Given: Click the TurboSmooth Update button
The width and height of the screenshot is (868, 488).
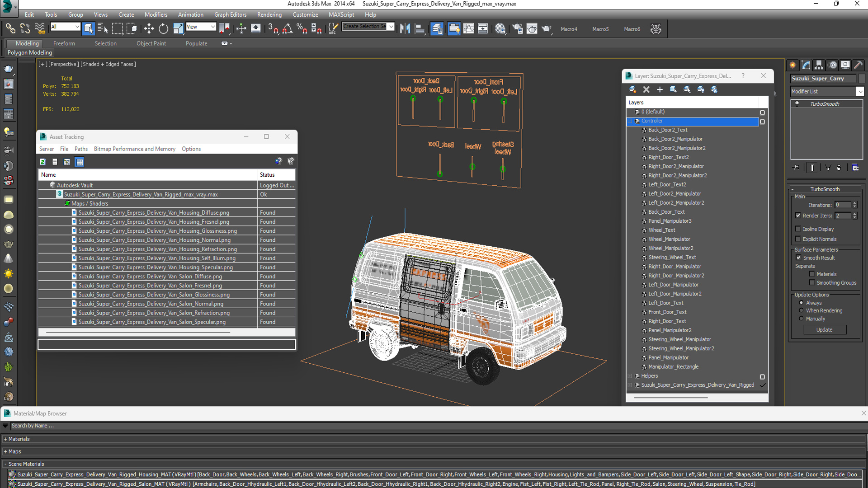Looking at the screenshot, I should tap(824, 329).
